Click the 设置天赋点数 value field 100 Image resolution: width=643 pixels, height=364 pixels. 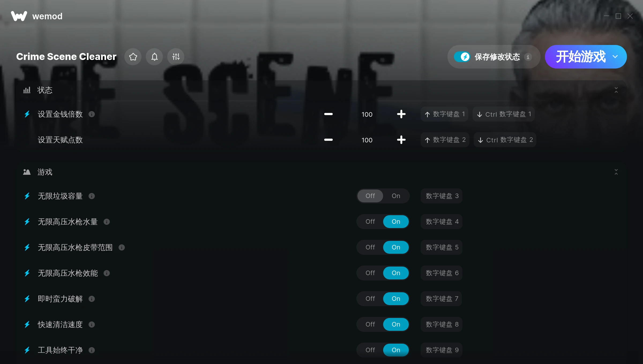(x=367, y=140)
